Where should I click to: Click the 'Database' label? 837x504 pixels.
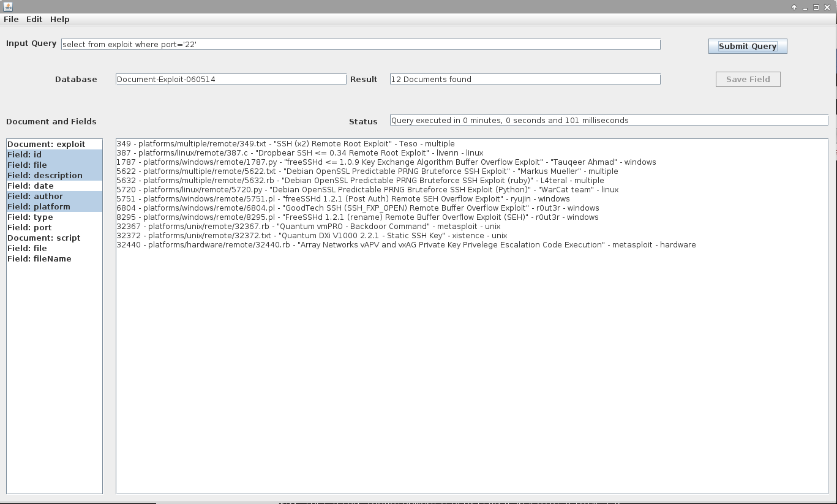coord(76,79)
